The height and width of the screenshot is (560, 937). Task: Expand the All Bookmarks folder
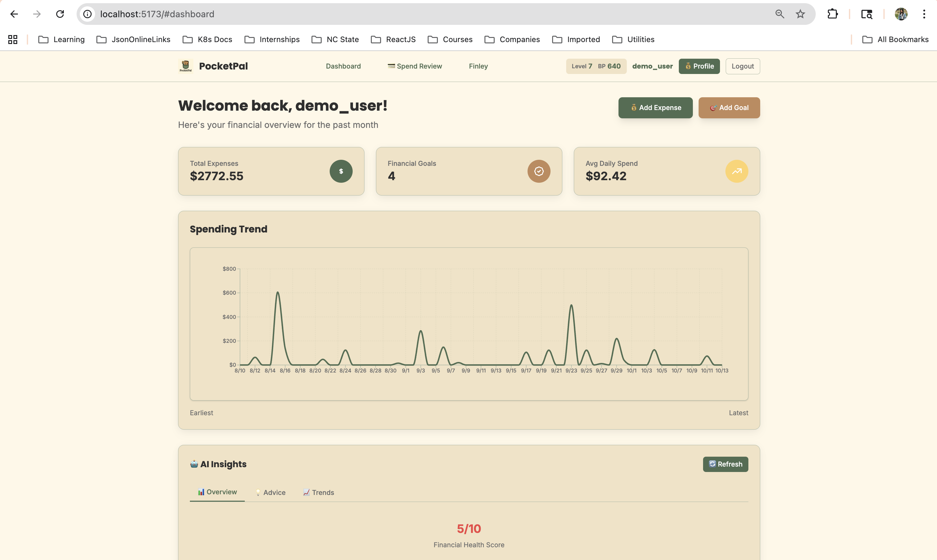(x=895, y=39)
